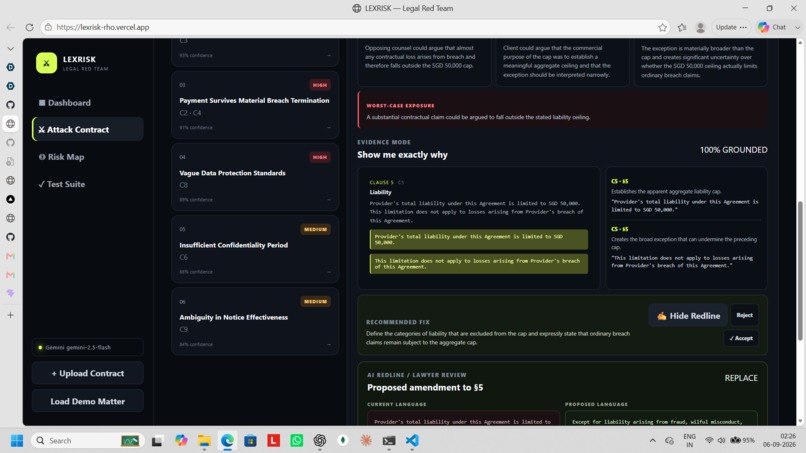Open the Test Suite section
Image resolution: width=806 pixels, height=453 pixels.
[87, 184]
